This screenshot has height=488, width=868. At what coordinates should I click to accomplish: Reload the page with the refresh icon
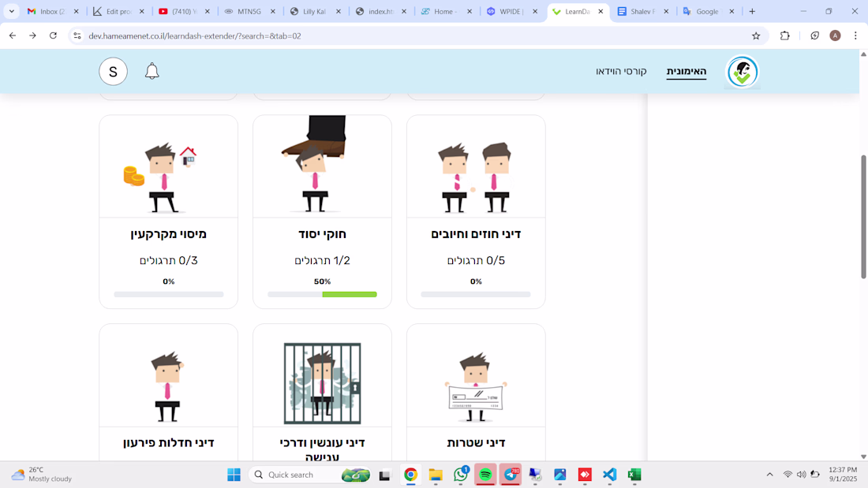click(x=53, y=35)
